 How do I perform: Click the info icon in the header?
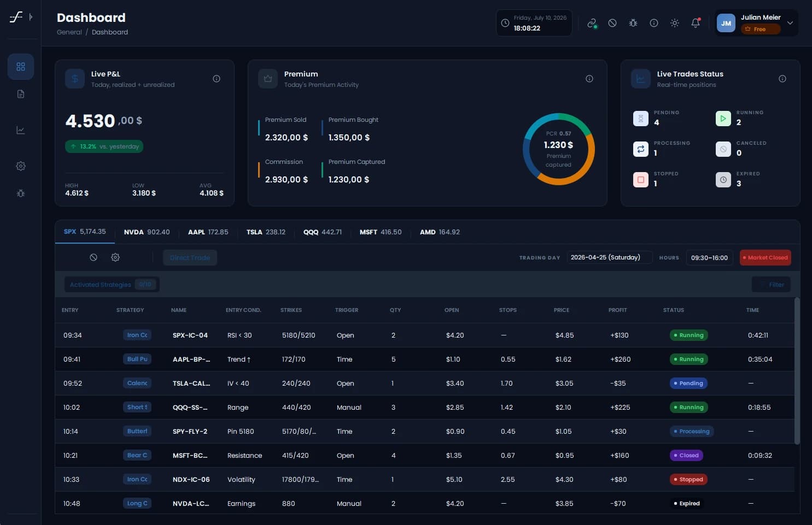(654, 23)
